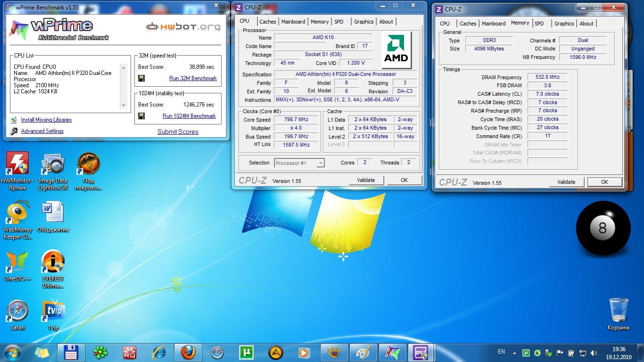Switch to Memory tab in left CPU-Z window
644x362 pixels.
320,22
